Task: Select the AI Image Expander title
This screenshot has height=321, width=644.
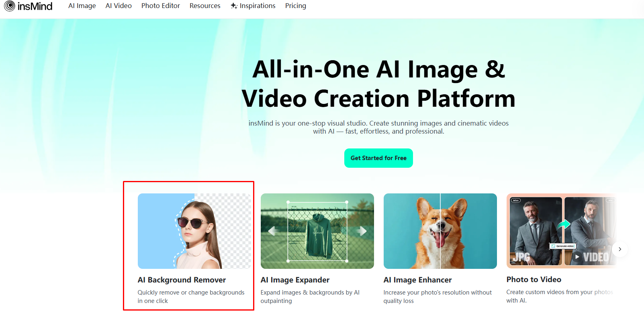Action: pos(295,280)
